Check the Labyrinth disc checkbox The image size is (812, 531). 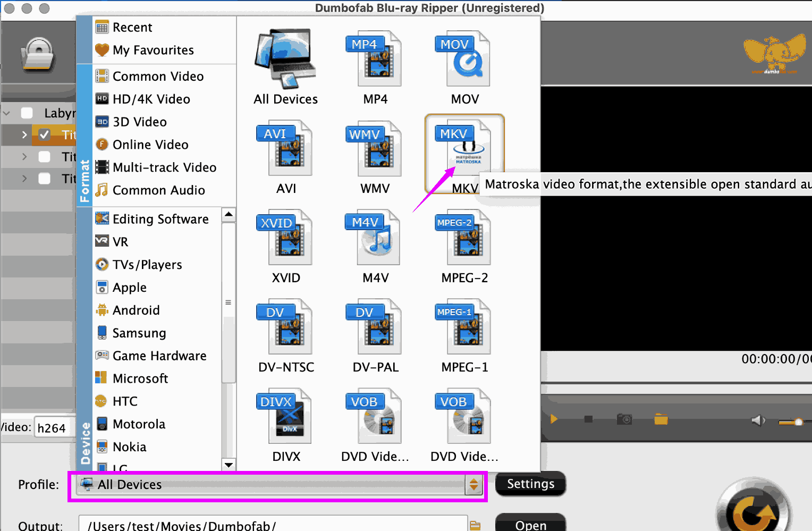point(27,113)
